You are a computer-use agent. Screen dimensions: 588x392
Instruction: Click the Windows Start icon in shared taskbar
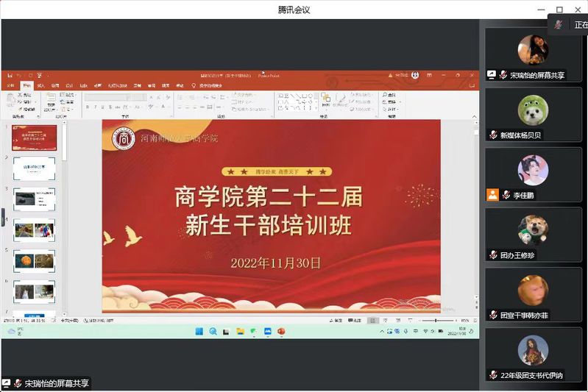(x=199, y=332)
